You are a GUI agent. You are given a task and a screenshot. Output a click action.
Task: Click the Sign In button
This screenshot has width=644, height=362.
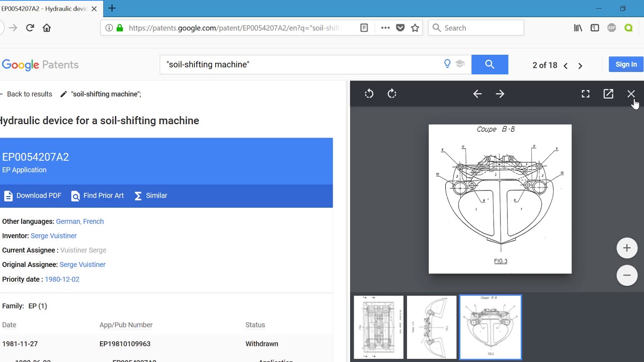[626, 64]
